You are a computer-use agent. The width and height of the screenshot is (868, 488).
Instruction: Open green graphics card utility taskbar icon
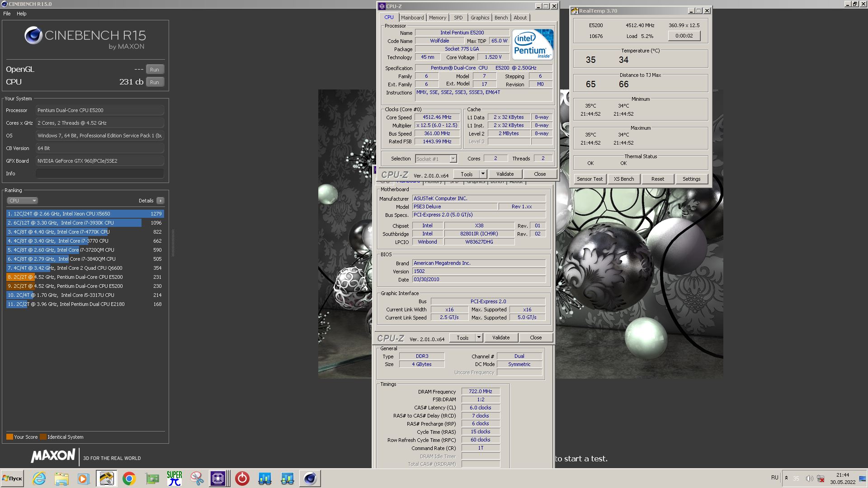click(152, 479)
